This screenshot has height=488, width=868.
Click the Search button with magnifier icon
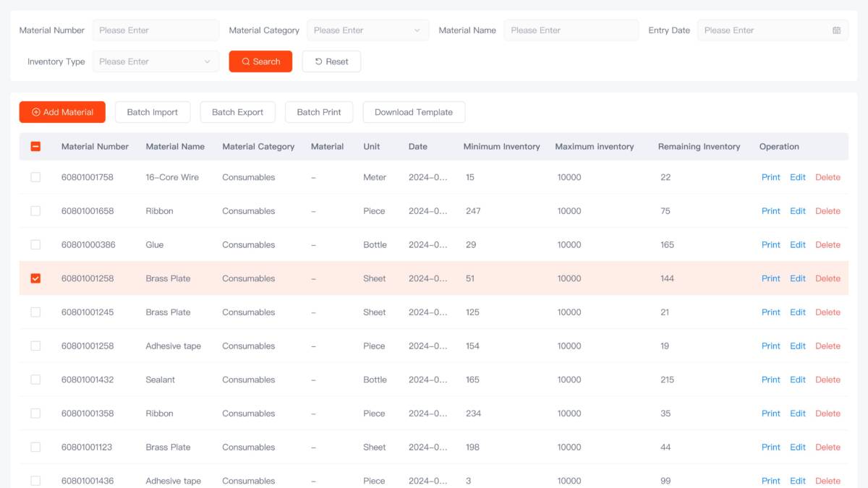[260, 61]
